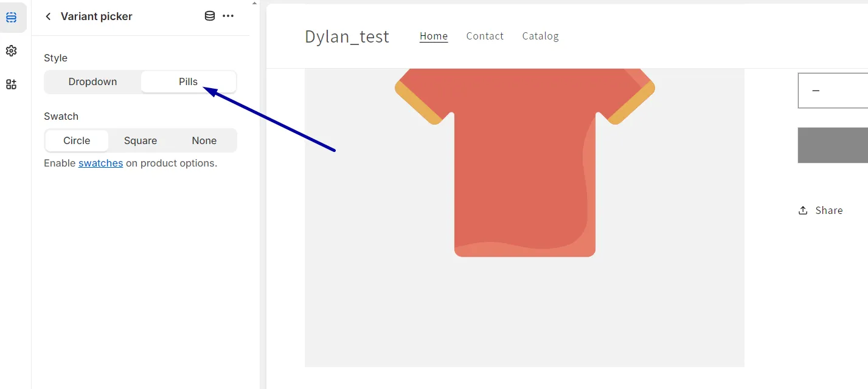Open the Catalog menu item
Image resolution: width=868 pixels, height=389 pixels.
(540, 36)
